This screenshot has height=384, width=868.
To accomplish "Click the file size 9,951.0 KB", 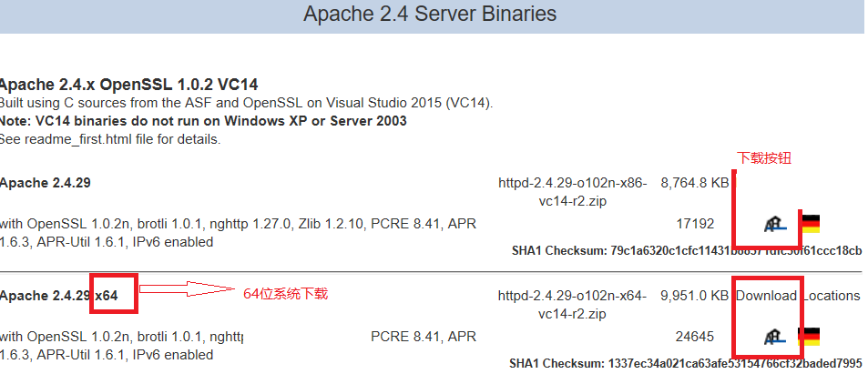I will click(x=695, y=296).
